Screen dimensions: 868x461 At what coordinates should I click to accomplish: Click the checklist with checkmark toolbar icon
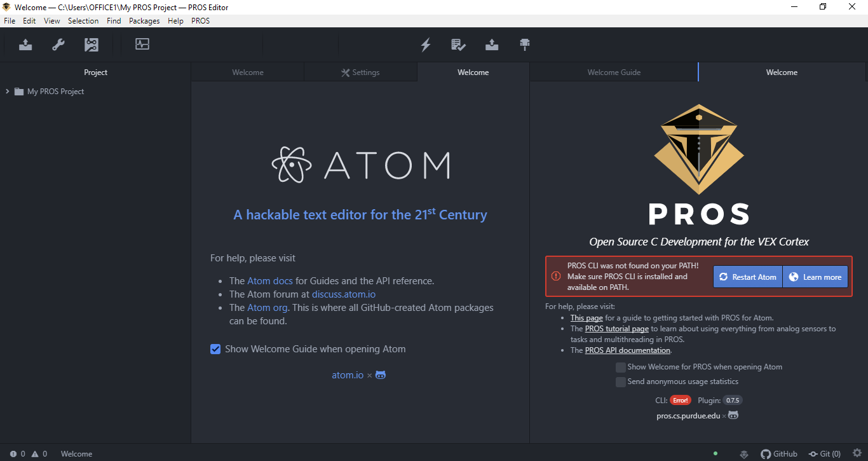[x=459, y=45]
